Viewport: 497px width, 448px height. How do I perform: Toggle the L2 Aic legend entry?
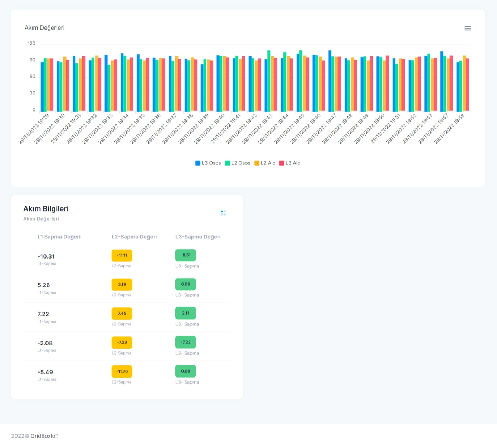coord(265,163)
